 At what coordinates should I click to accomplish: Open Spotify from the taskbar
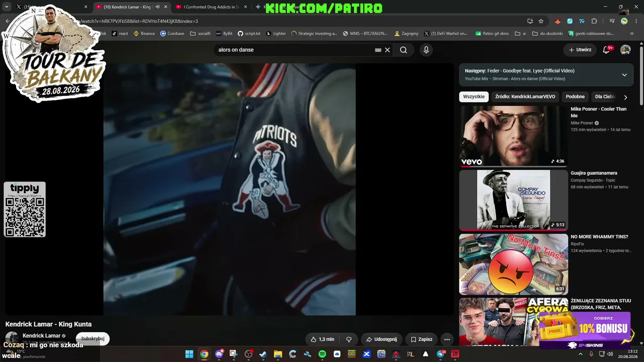coord(323,354)
